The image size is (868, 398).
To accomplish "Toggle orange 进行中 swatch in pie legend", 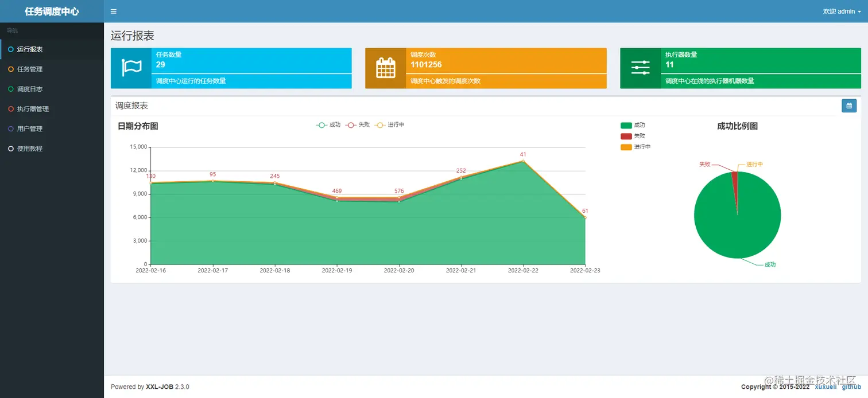I will point(626,147).
